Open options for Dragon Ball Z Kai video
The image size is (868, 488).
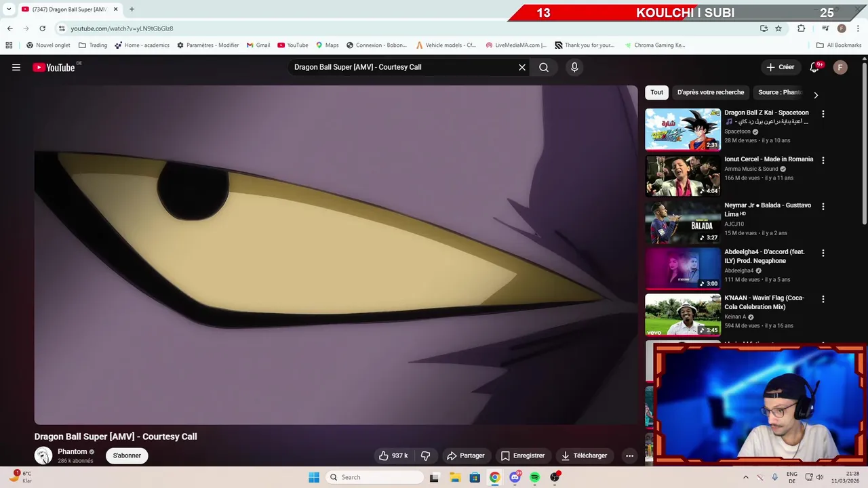pyautogui.click(x=823, y=114)
